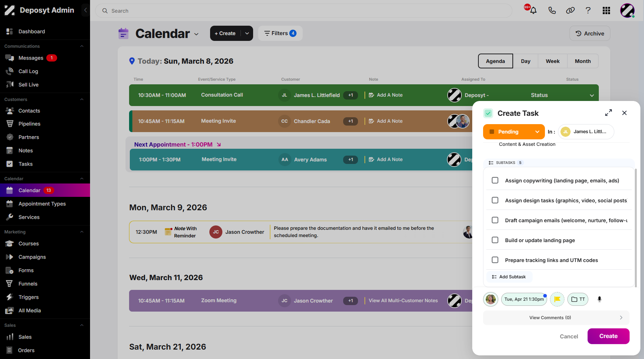This screenshot has width=644, height=359.
Task: Switch to Day view tab
Action: 525,61
